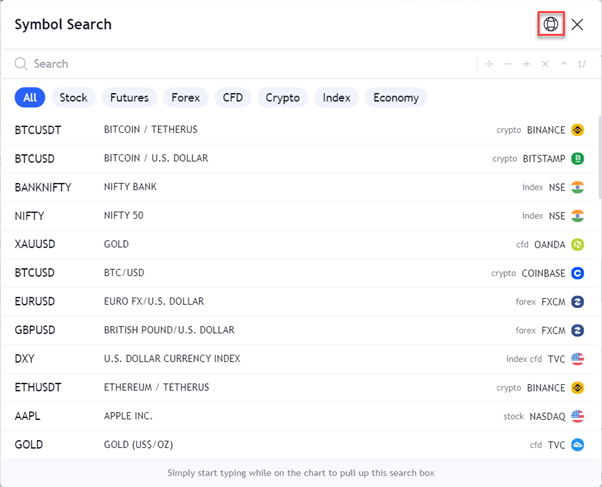Image resolution: width=602 pixels, height=487 pixels.
Task: Choose the DXY symbol
Action: pyautogui.click(x=25, y=359)
